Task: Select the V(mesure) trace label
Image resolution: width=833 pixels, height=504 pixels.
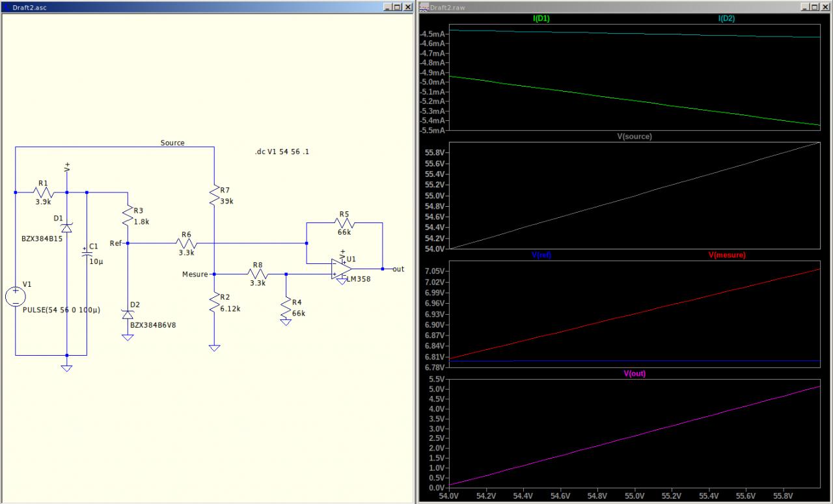Action: point(726,255)
